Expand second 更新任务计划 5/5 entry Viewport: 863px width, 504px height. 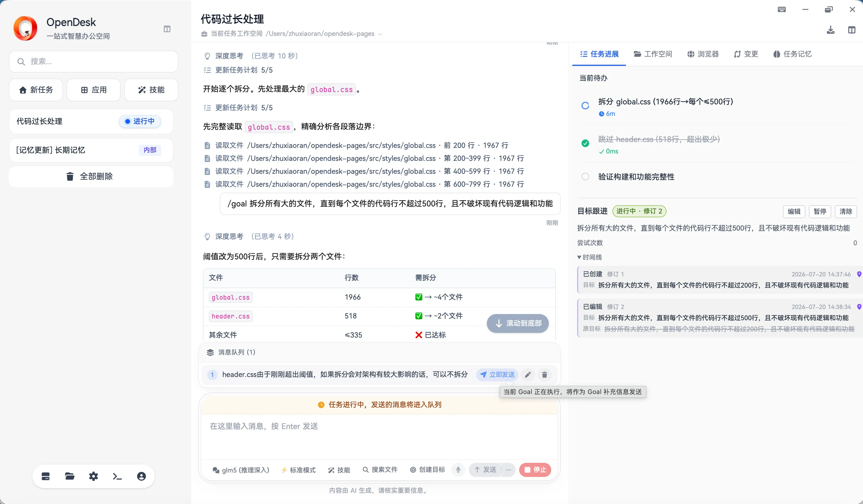[x=238, y=108]
